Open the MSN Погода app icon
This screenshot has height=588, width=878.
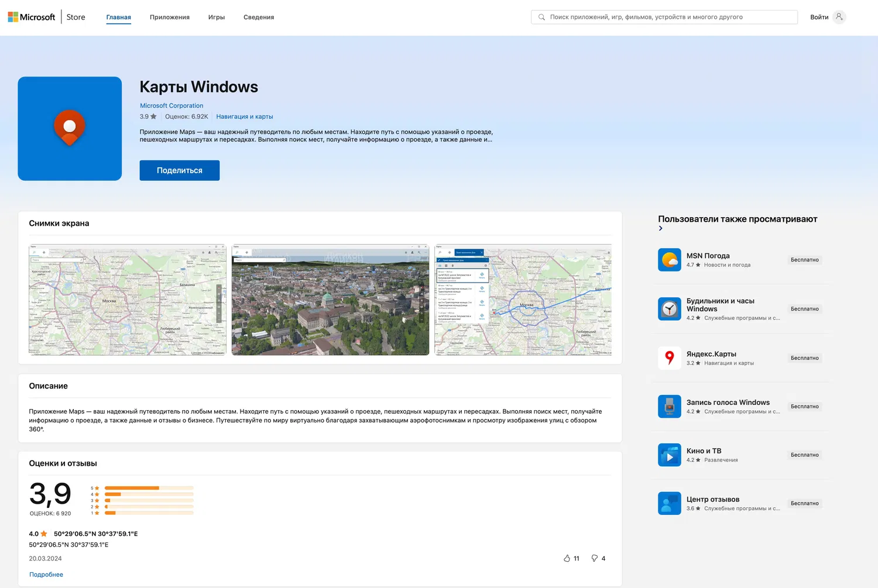pos(669,260)
